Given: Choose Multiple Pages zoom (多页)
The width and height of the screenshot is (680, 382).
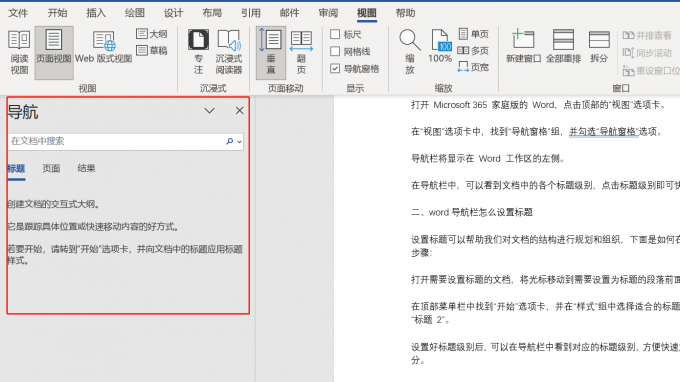Looking at the screenshot, I should point(474,51).
